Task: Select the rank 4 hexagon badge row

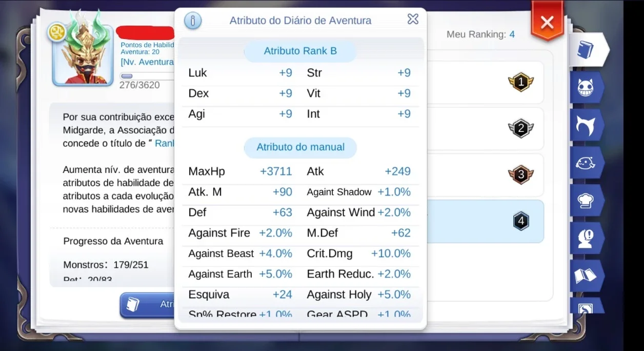Action: coord(485,221)
